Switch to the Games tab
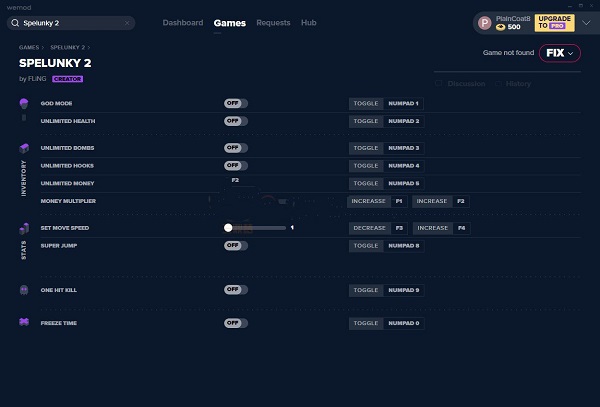Screen dimensions: 600x407 tap(230, 23)
